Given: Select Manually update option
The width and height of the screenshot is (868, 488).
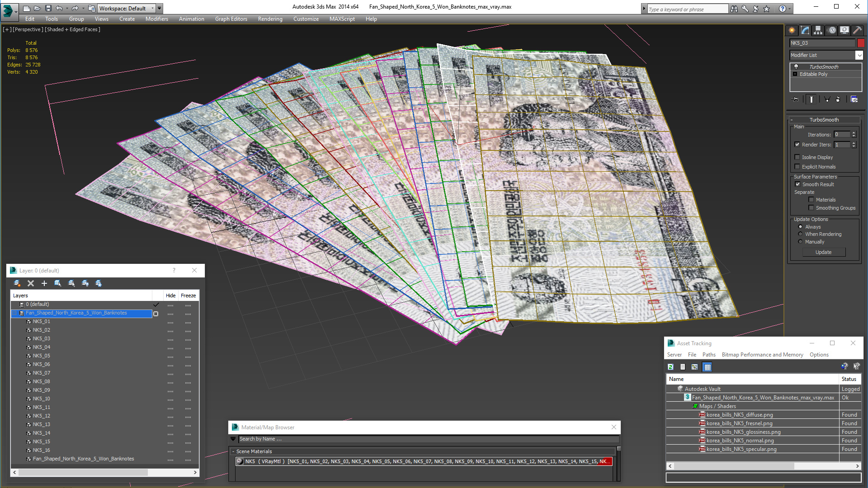Looking at the screenshot, I should coord(800,242).
